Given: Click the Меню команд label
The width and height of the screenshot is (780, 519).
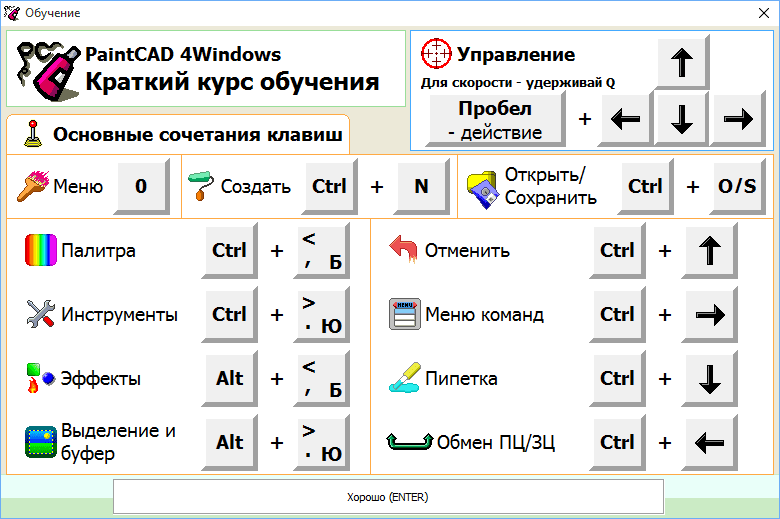Looking at the screenshot, I should (485, 314).
